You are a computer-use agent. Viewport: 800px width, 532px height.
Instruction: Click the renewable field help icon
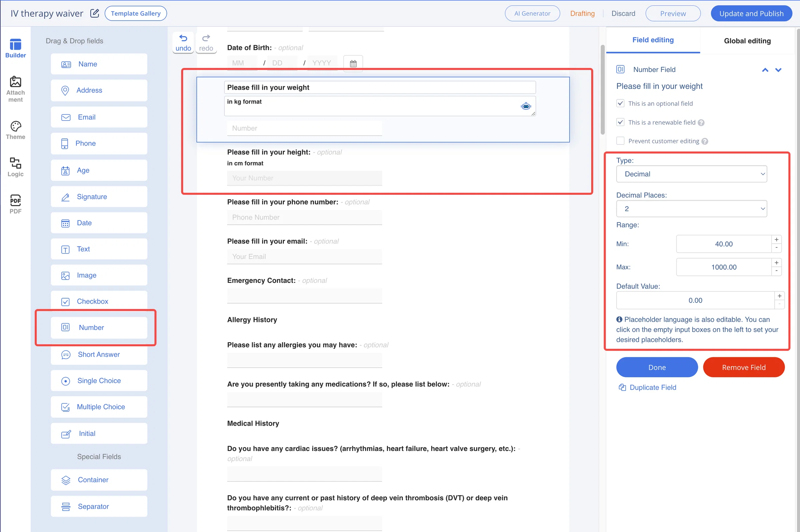[701, 122]
